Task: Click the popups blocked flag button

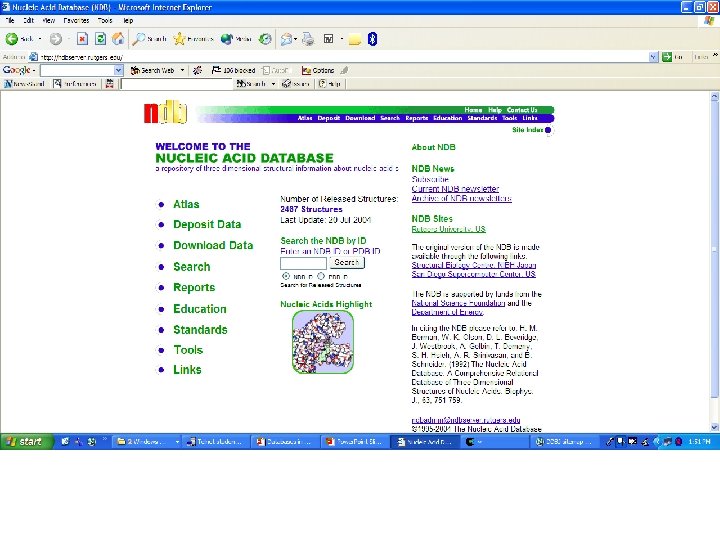Action: coord(233,70)
